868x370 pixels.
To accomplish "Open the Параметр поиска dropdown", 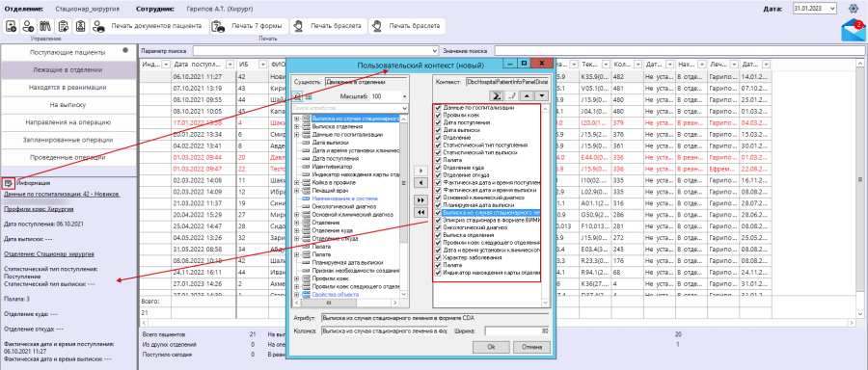I will pyautogui.click(x=435, y=50).
